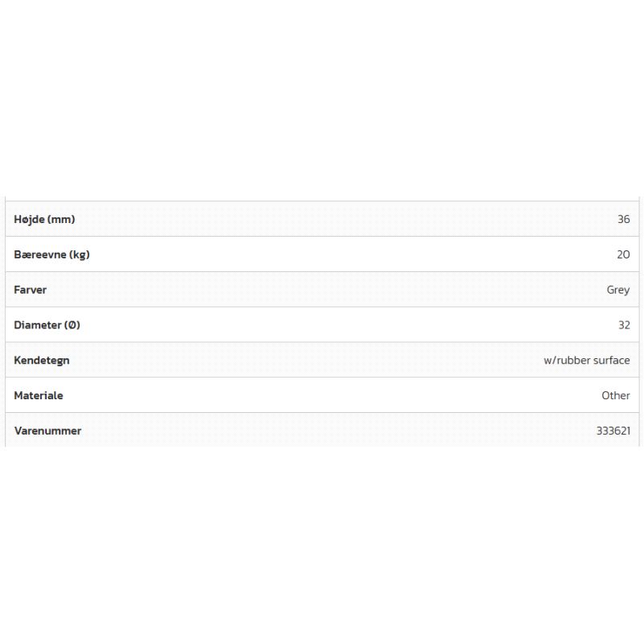Select the Bæreevne (kg) label
The height and width of the screenshot is (644, 644).
click(52, 254)
